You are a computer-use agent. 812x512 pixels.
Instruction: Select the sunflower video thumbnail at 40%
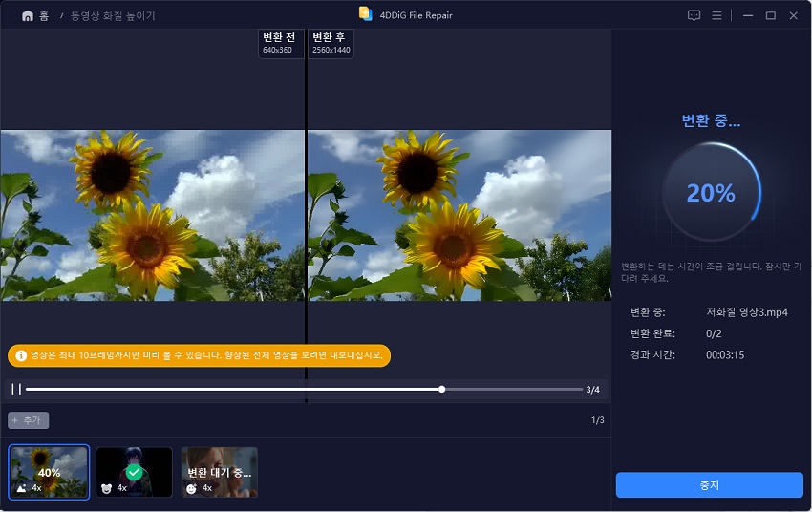pyautogui.click(x=49, y=471)
